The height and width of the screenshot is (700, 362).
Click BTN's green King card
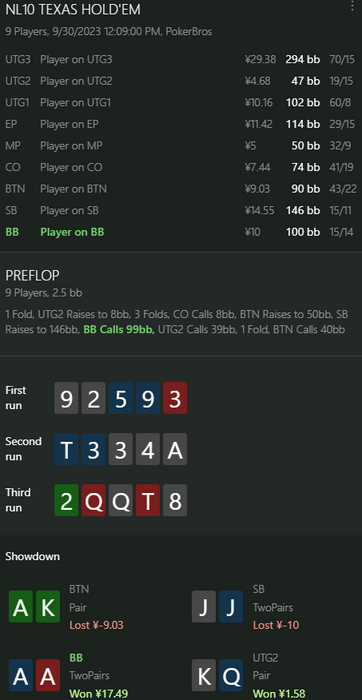pyautogui.click(x=48, y=606)
